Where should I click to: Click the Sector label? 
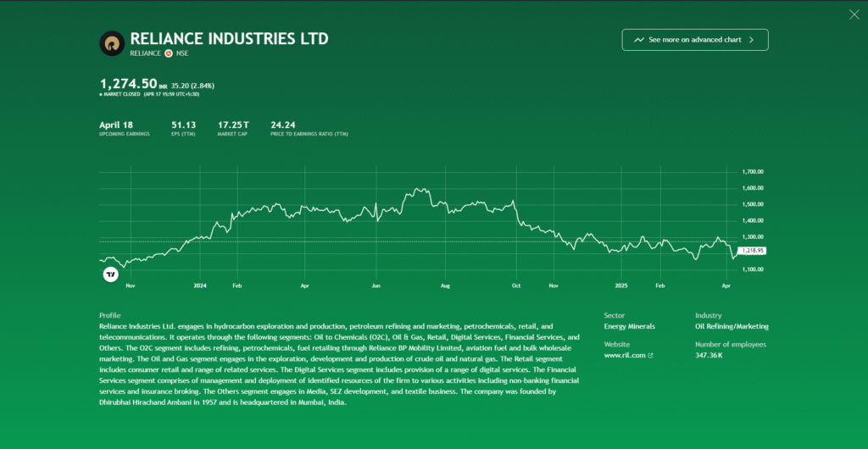tap(615, 315)
